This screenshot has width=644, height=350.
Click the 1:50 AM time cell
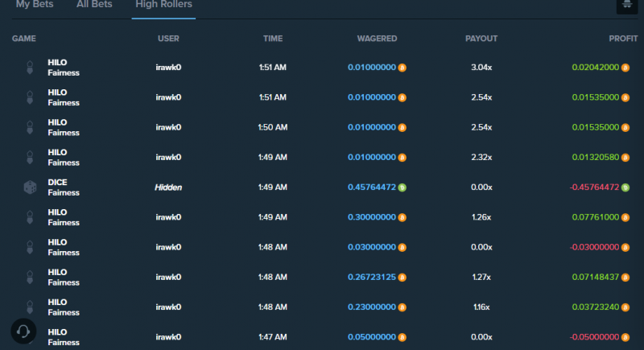(x=273, y=127)
